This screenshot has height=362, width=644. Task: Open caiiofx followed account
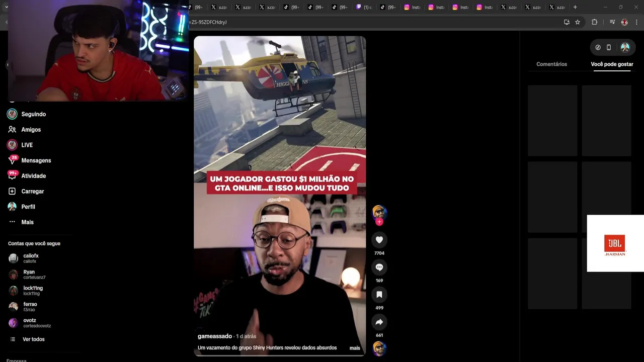[x=24, y=258]
